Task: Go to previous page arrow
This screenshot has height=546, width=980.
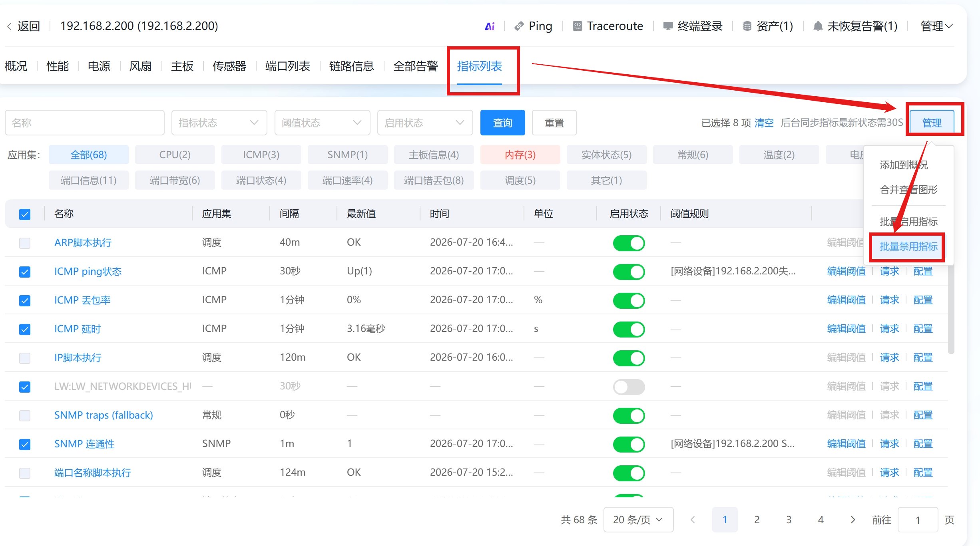Action: [x=693, y=520]
